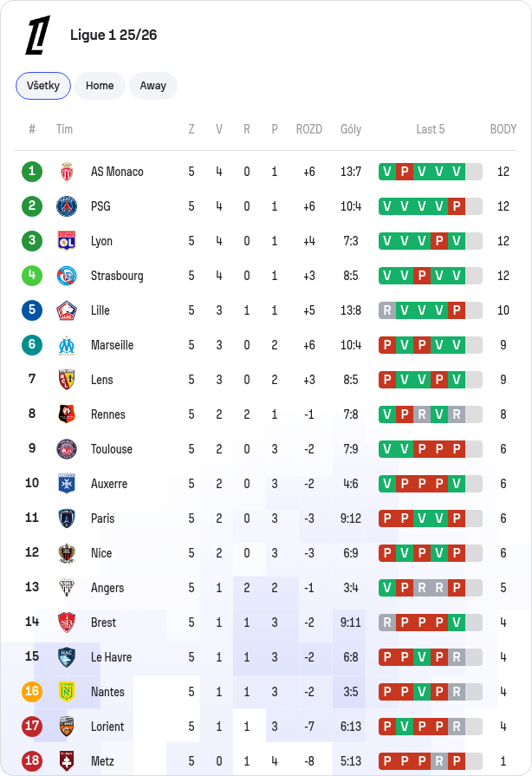This screenshot has height=776, width=532.
Task: Click Monaco's red P result badge
Action: (x=405, y=172)
